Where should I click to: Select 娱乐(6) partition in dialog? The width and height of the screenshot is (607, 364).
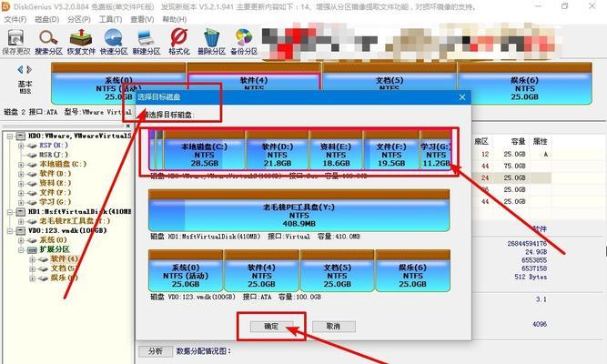point(412,271)
